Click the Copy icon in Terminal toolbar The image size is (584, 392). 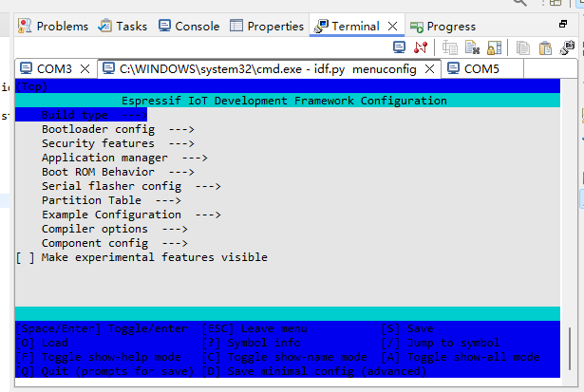point(523,48)
